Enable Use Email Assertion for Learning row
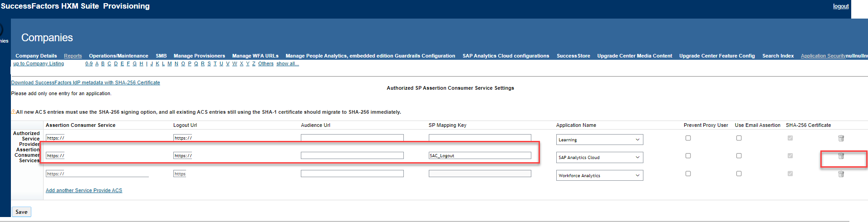868x222 pixels. [739, 138]
